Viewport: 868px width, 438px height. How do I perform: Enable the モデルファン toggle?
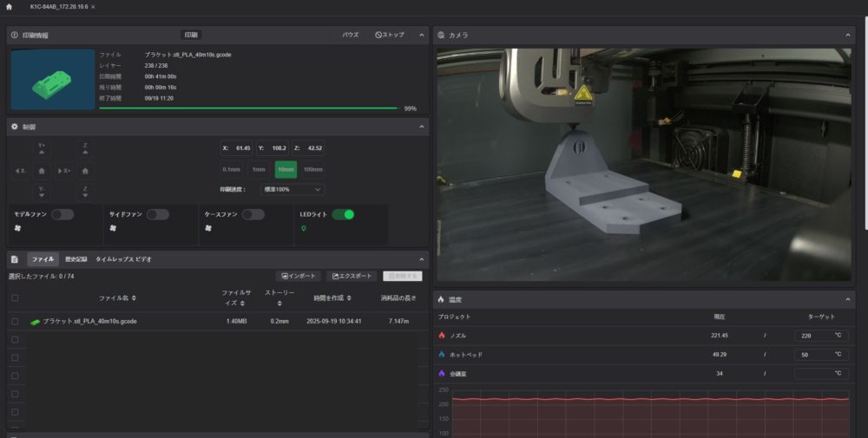click(62, 214)
